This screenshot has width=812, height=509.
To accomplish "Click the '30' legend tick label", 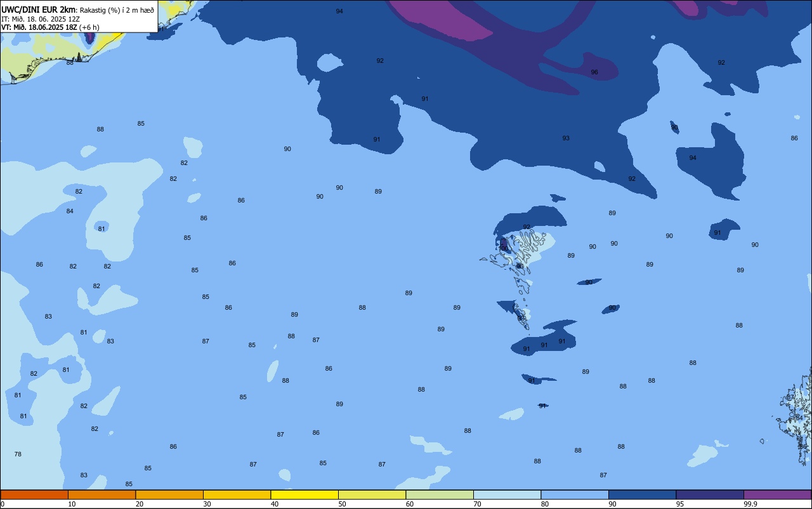I will pos(207,504).
